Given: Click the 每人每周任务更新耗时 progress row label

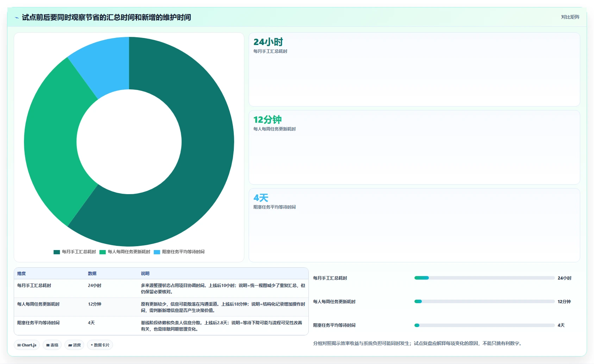Looking at the screenshot, I should click(334, 302).
